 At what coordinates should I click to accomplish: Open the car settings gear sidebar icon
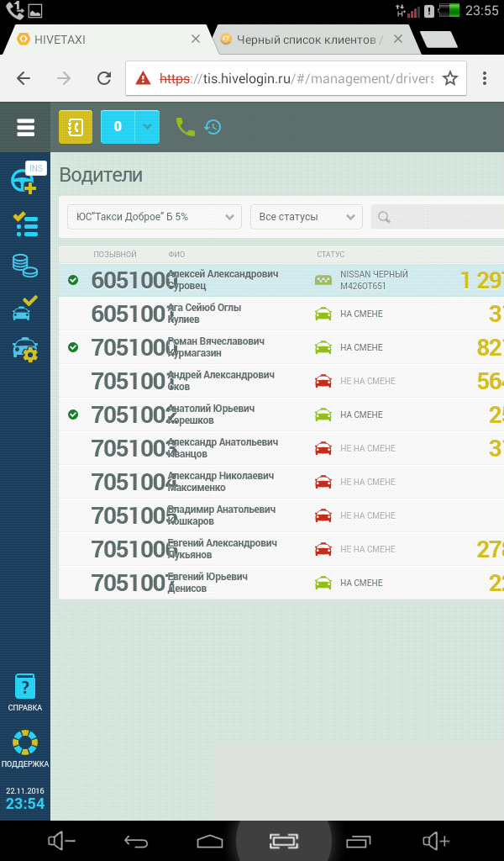tap(24, 348)
